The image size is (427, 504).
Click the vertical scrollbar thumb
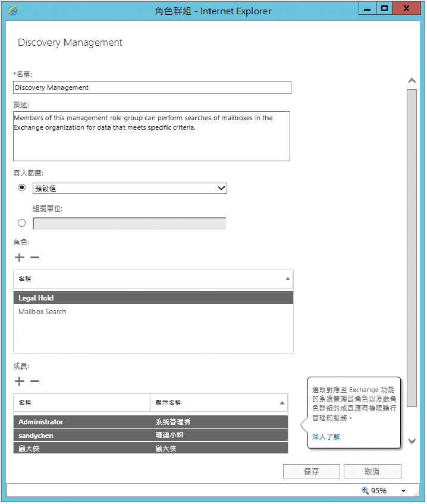click(x=412, y=248)
